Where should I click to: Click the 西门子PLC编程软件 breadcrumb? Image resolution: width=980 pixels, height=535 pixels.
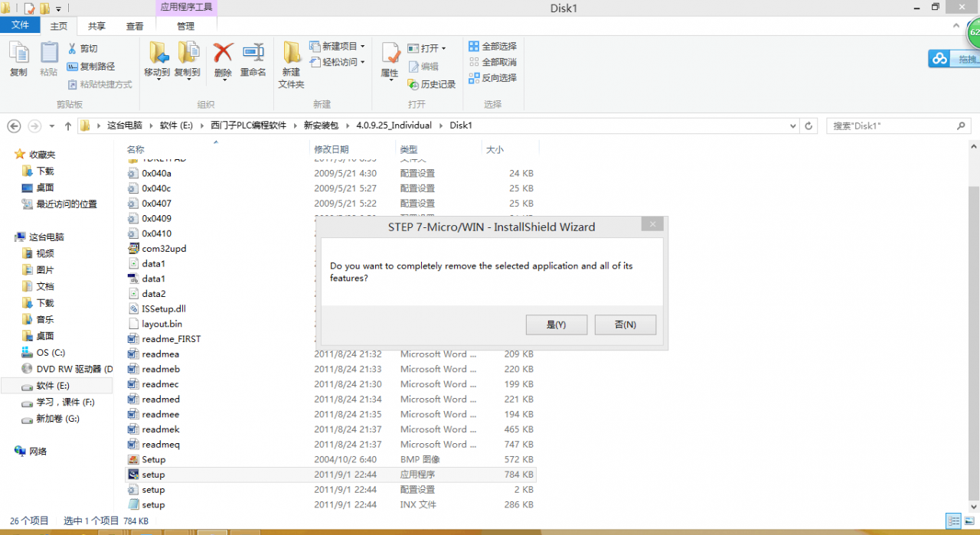249,126
